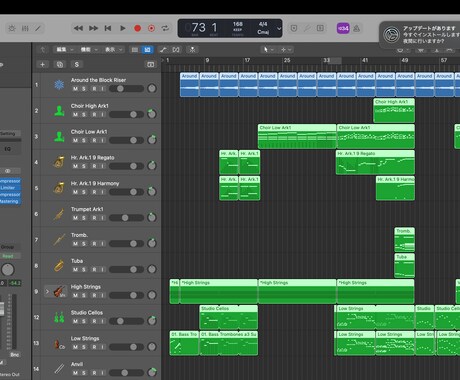The width and height of the screenshot is (460, 380).
Task: Click the fast forward transport button
Action: click(x=93, y=28)
